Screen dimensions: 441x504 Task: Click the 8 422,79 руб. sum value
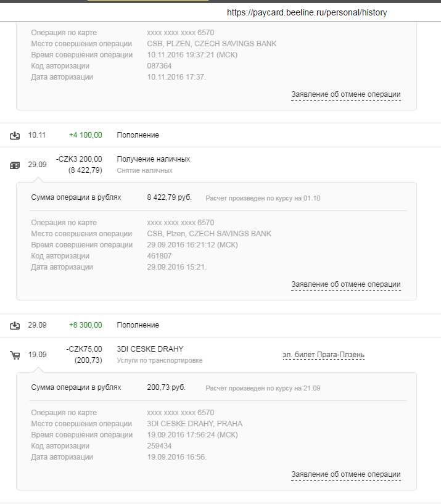click(x=169, y=197)
